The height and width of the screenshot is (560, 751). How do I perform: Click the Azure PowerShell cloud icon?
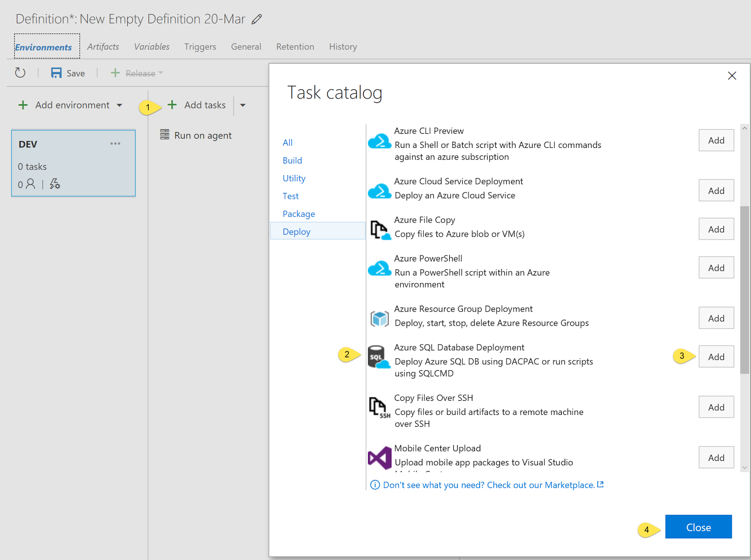coord(379,268)
